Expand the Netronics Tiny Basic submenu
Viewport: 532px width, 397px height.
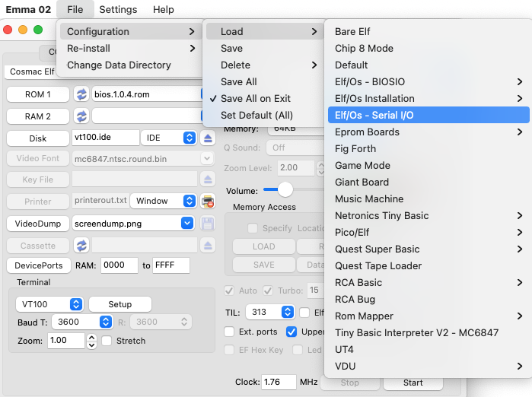(x=428, y=216)
